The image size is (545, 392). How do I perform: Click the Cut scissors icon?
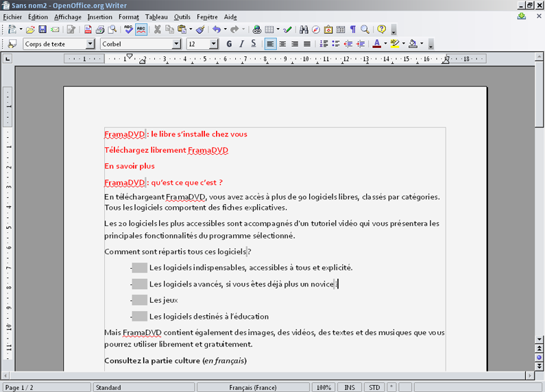[158, 29]
